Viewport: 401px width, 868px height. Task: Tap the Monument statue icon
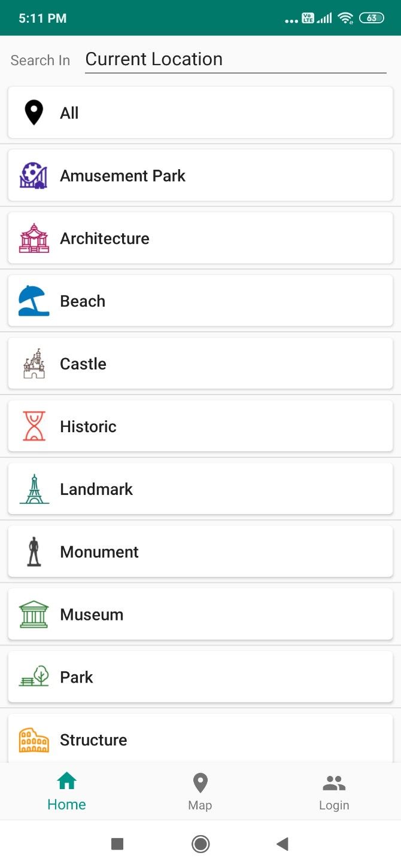click(34, 551)
